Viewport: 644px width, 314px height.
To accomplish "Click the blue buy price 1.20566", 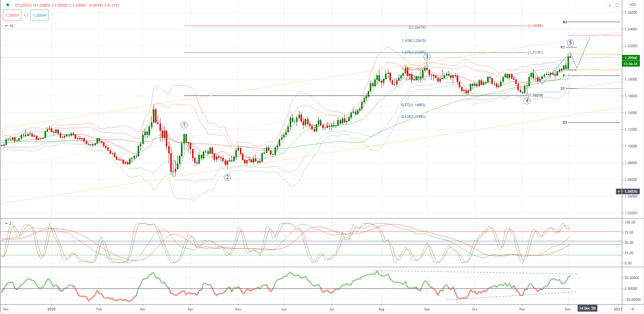I will pos(39,15).
